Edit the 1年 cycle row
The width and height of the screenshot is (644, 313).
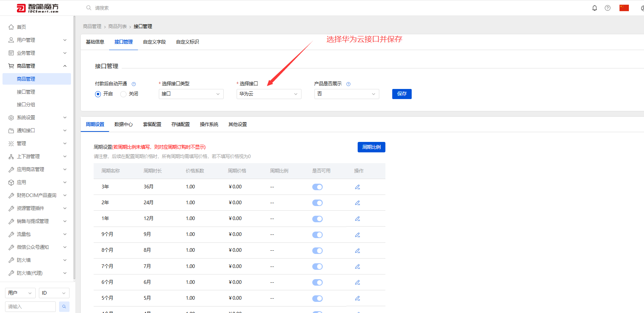(357, 219)
